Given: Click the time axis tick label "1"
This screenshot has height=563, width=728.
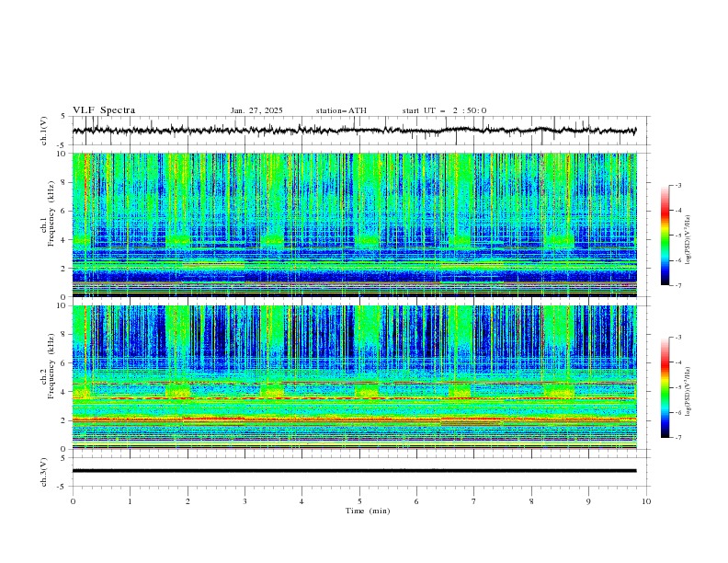Looking at the screenshot, I should pyautogui.click(x=130, y=501).
